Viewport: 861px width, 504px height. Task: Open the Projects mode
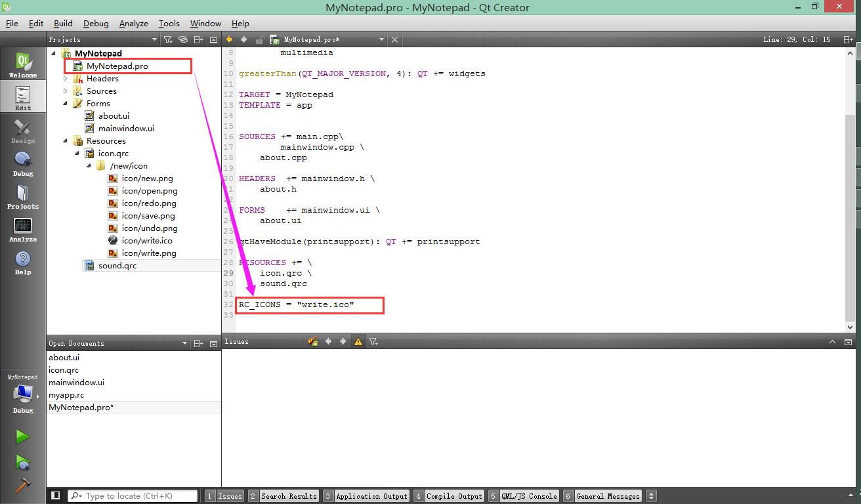tap(23, 196)
